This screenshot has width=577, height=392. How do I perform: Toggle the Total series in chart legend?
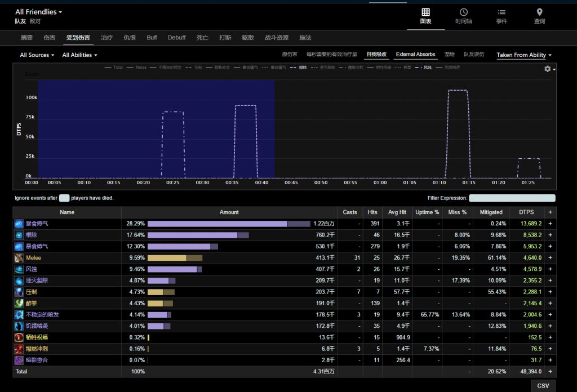coord(114,67)
